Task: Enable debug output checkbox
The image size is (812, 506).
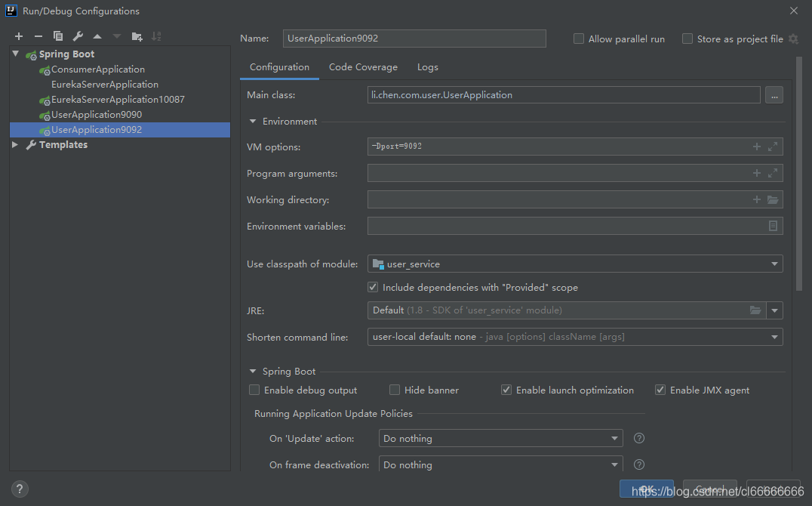Action: coord(254,390)
